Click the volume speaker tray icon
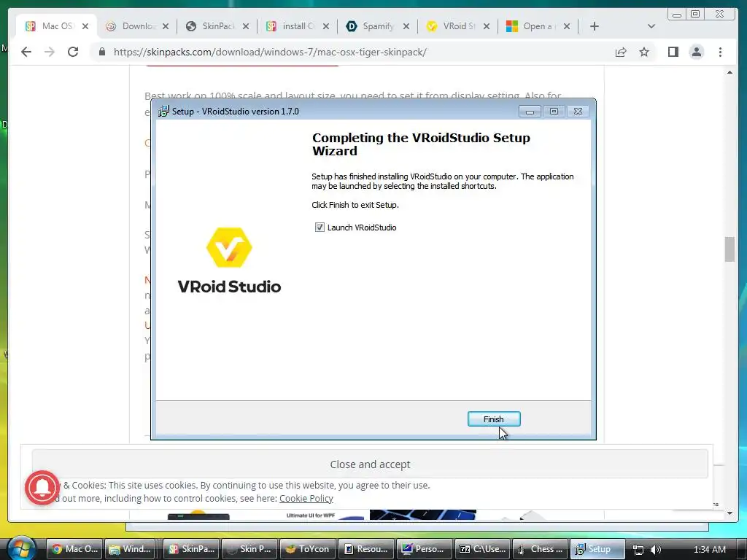The image size is (747, 560). tap(656, 550)
